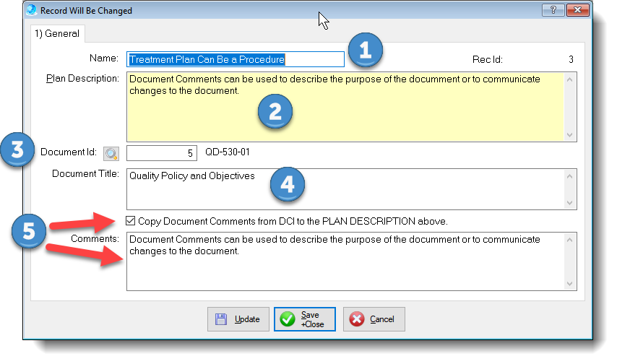617x364 pixels.
Task: Select the Document Id number field
Action: pos(160,153)
